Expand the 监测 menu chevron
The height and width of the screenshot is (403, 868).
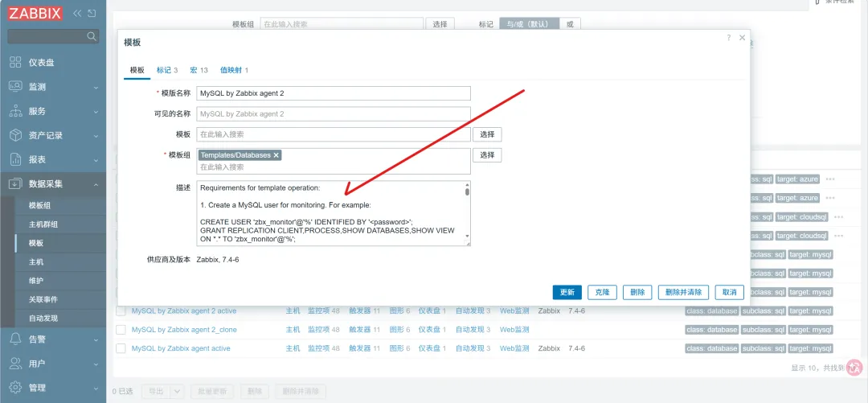click(96, 88)
